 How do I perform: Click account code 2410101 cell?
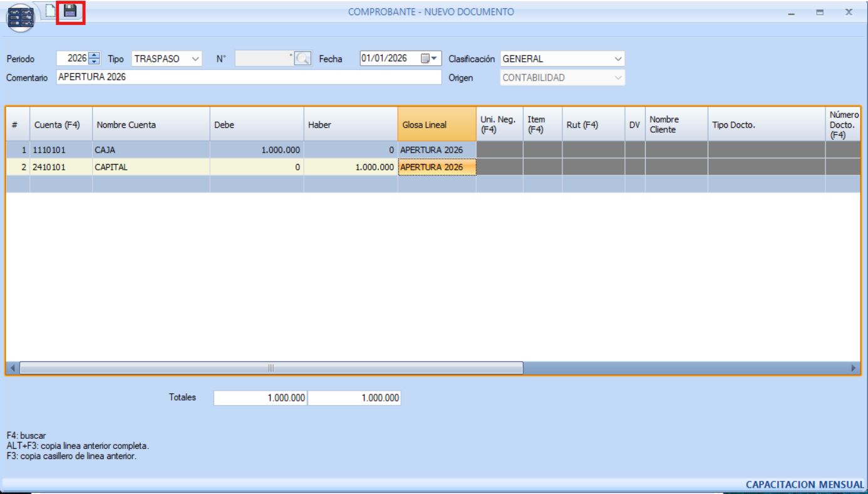tap(61, 167)
